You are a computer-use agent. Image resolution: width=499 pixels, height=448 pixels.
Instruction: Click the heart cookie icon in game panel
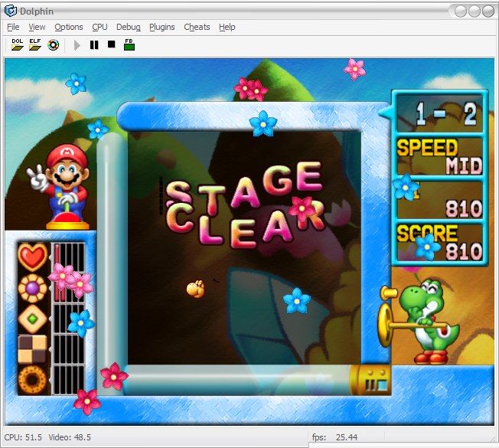[32, 257]
